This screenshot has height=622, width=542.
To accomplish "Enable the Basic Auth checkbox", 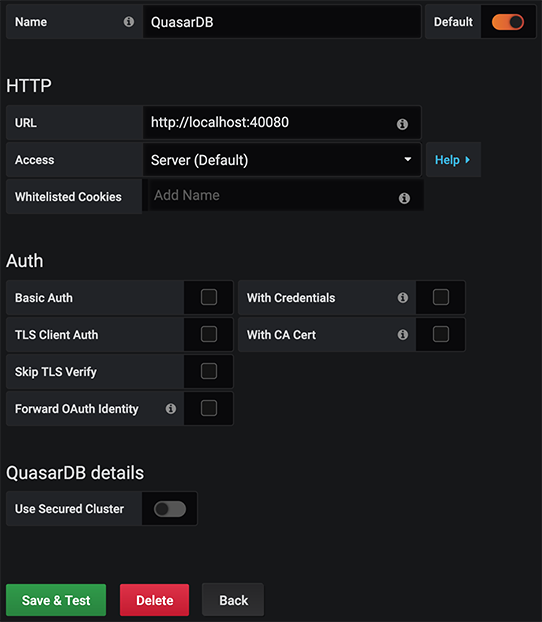I will 209,297.
